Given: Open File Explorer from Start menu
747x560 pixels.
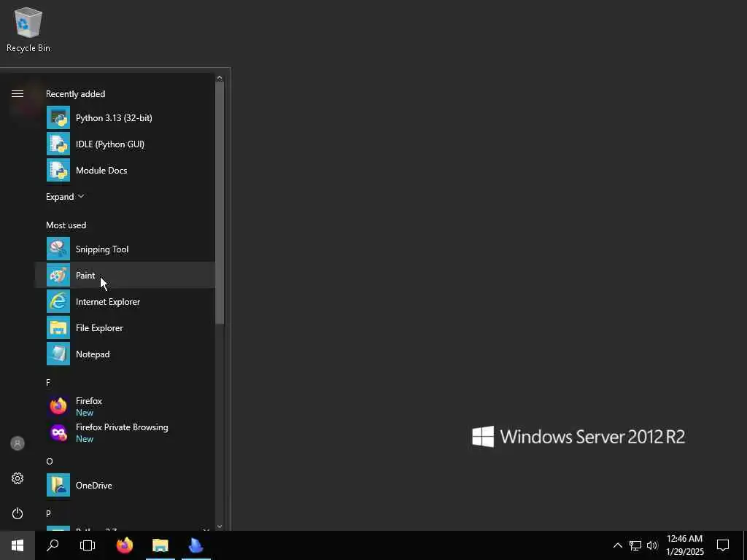Looking at the screenshot, I should 125,327.
